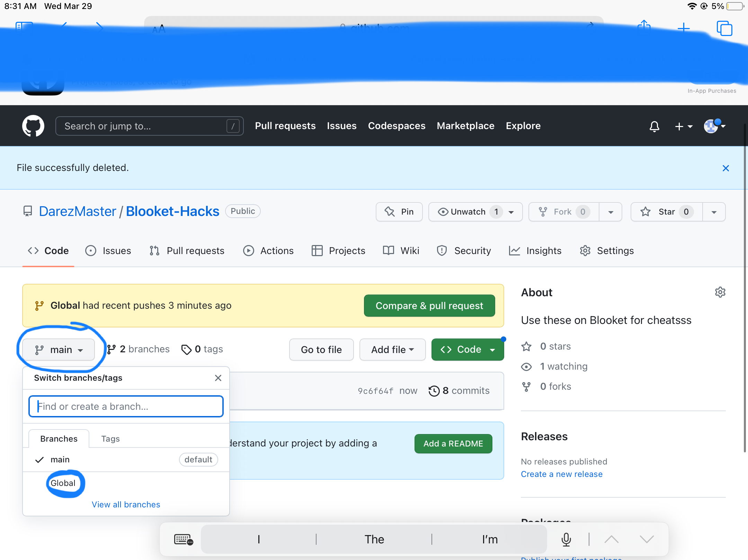Close the Switch branches/tags popup
The image size is (748, 560).
[218, 378]
